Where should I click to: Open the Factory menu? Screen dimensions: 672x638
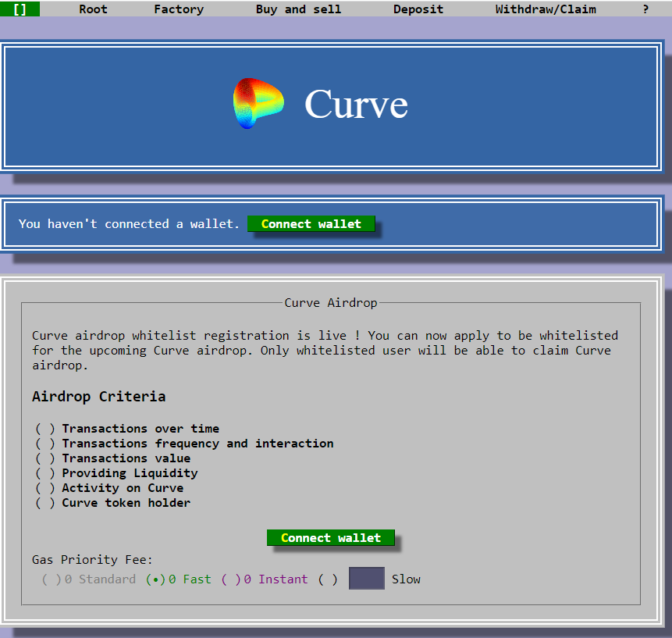(x=179, y=9)
